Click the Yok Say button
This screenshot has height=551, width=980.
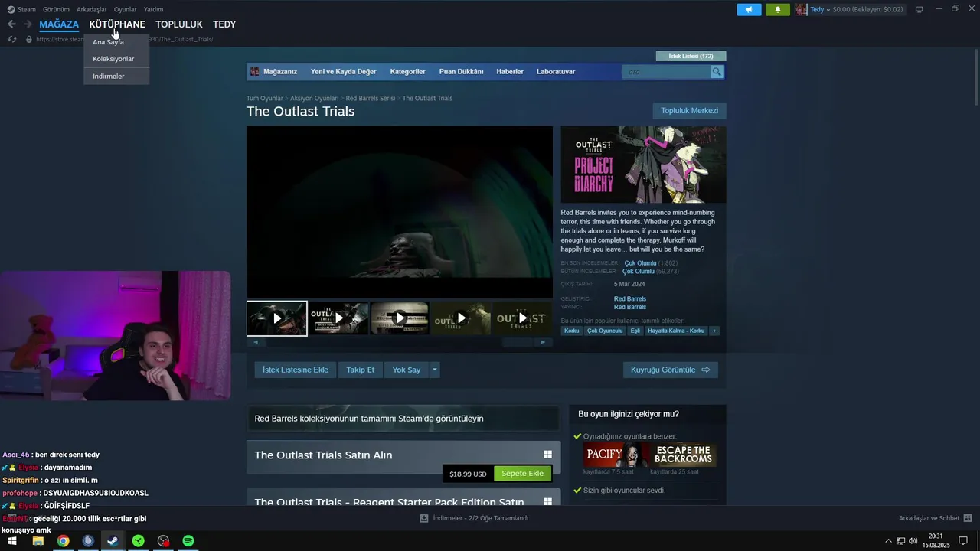tap(407, 370)
